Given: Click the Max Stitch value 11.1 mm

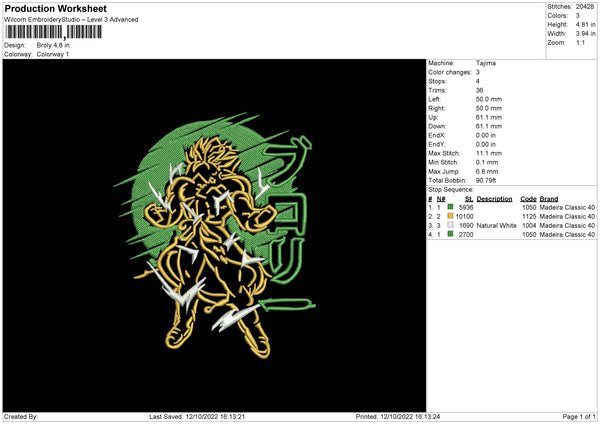Looking at the screenshot, I should pyautogui.click(x=489, y=153).
